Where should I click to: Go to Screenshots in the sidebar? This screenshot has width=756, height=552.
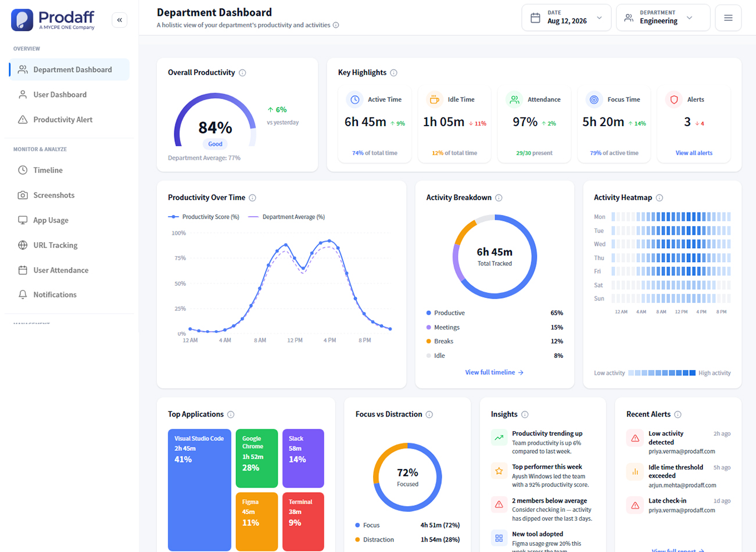pos(69,195)
